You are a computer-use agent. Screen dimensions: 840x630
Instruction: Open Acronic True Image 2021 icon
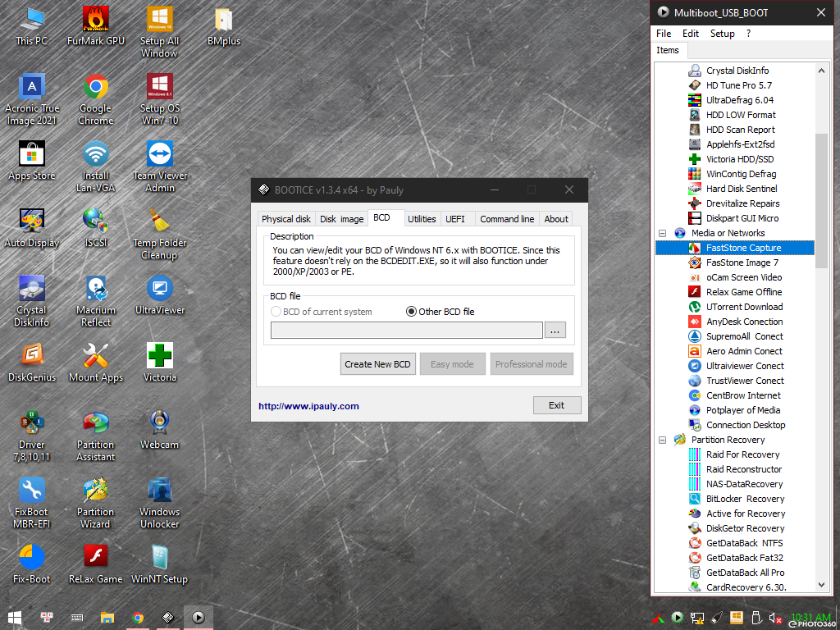pyautogui.click(x=32, y=100)
